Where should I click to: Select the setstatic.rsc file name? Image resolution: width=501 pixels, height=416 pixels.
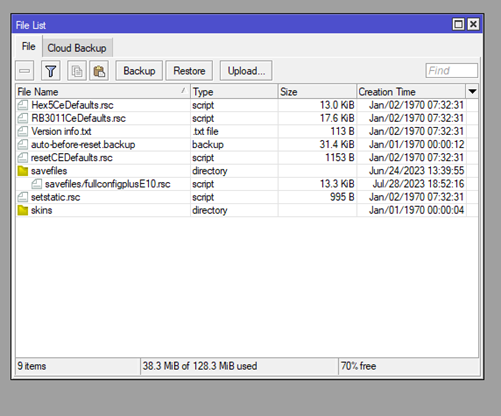(x=56, y=197)
